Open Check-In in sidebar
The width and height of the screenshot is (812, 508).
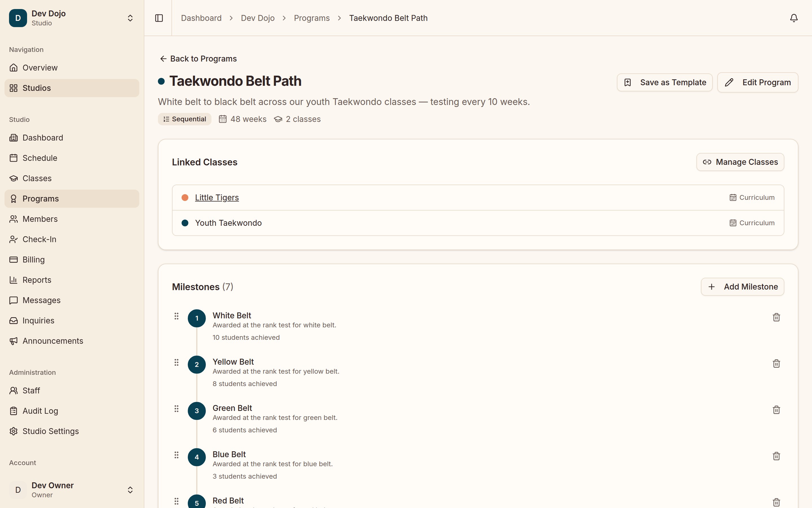coord(72,239)
